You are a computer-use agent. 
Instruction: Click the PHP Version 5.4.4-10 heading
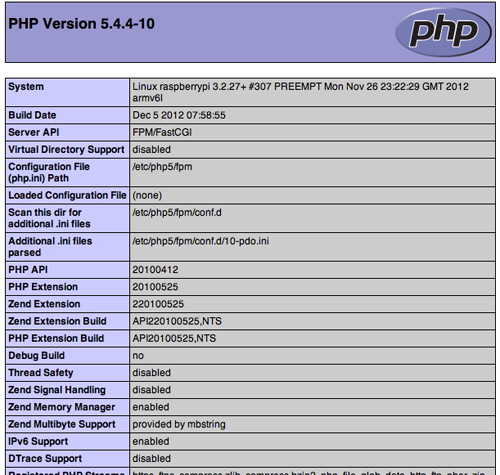click(x=81, y=24)
